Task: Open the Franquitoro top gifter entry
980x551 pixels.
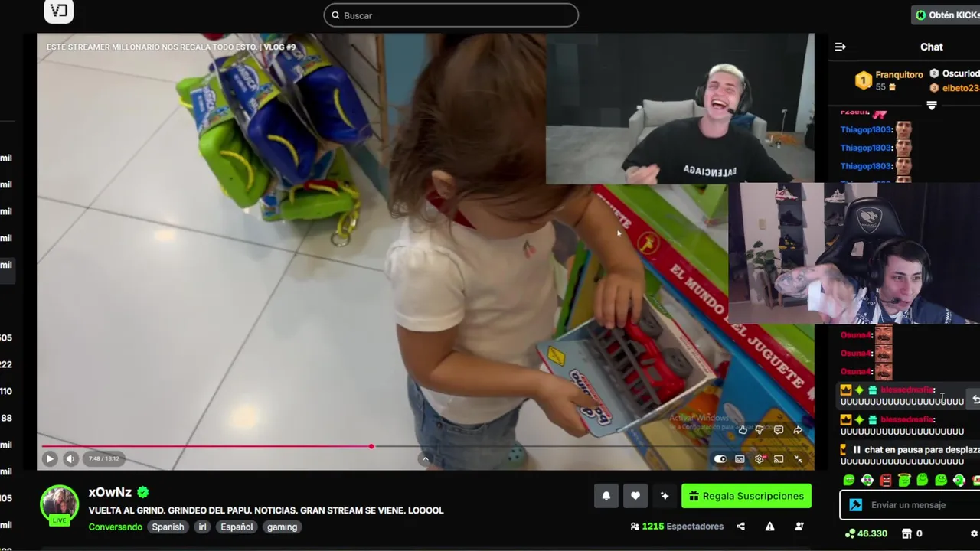Action: (890, 80)
